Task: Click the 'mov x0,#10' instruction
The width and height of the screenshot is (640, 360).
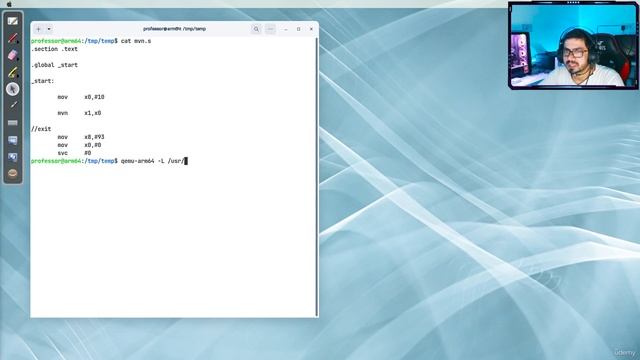Action: click(x=81, y=97)
